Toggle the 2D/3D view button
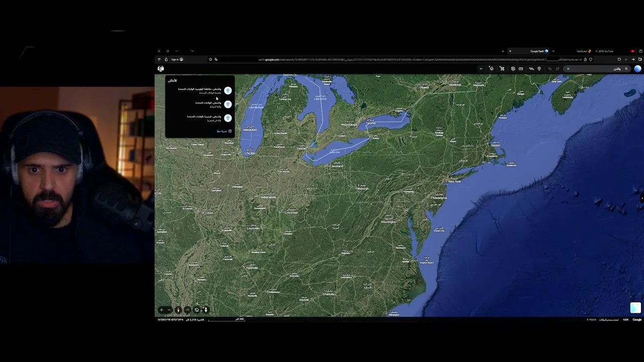This screenshot has width=644, height=362. pyautogui.click(x=188, y=310)
